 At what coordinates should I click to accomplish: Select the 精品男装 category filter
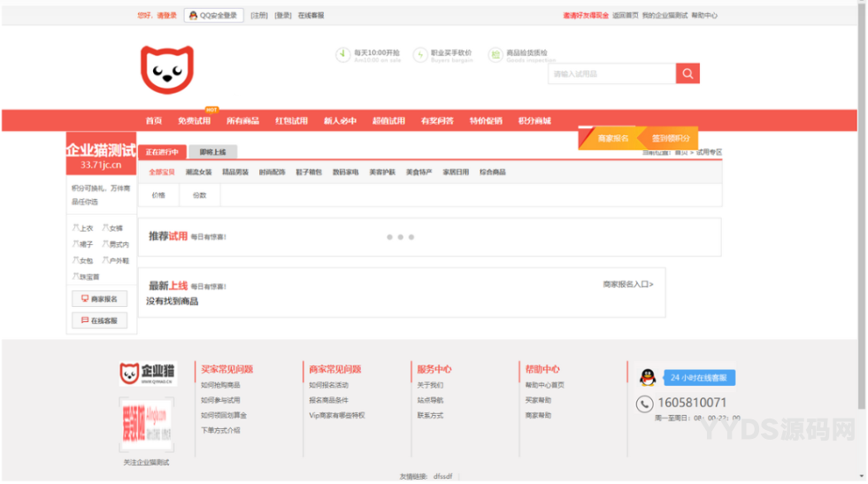(235, 173)
